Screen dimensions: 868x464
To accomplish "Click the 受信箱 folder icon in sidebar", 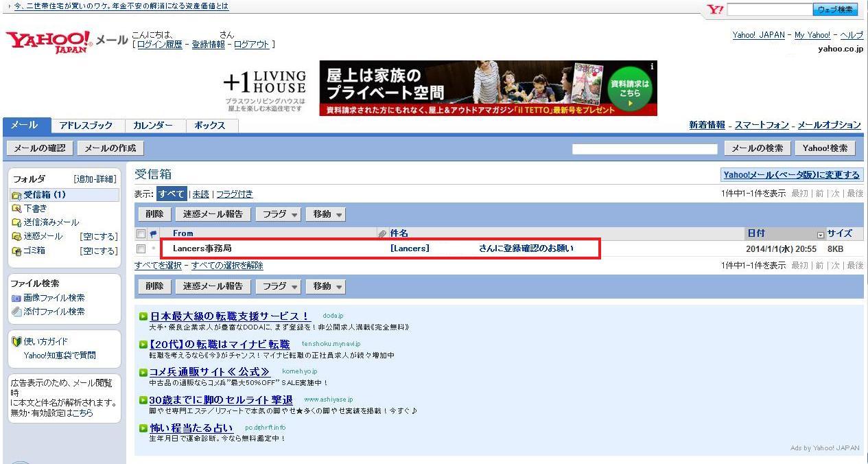I will 17,195.
